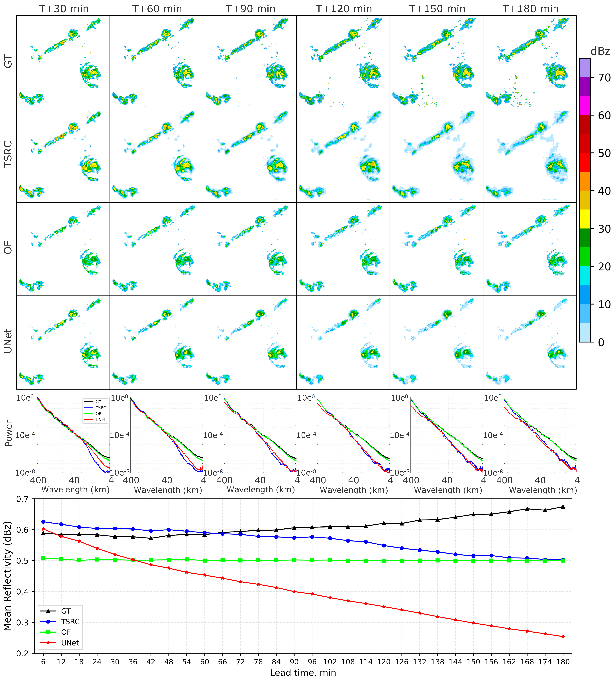Click the GT triangle marker at 180 min
This screenshot has width=616, height=679.
(563, 507)
